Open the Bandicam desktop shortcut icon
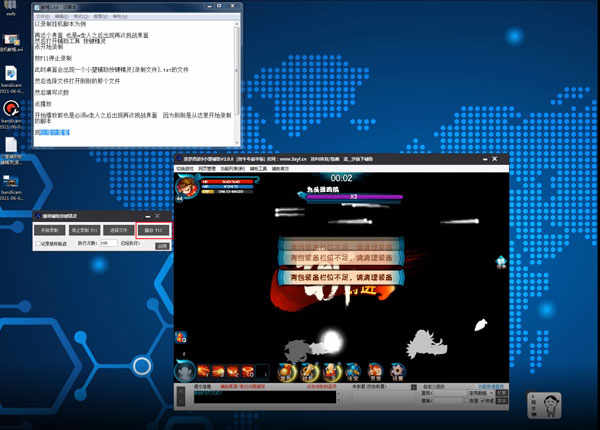Image resolution: width=600 pixels, height=430 pixels. (x=11, y=109)
